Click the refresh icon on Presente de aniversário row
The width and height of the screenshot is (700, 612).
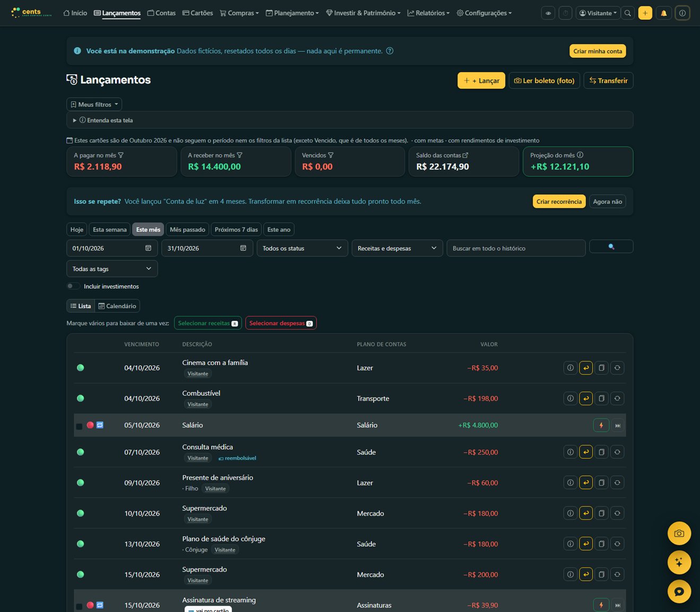pos(617,483)
